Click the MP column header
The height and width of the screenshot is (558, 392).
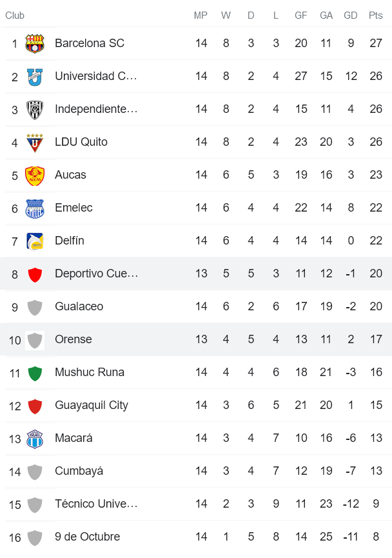coord(201,15)
